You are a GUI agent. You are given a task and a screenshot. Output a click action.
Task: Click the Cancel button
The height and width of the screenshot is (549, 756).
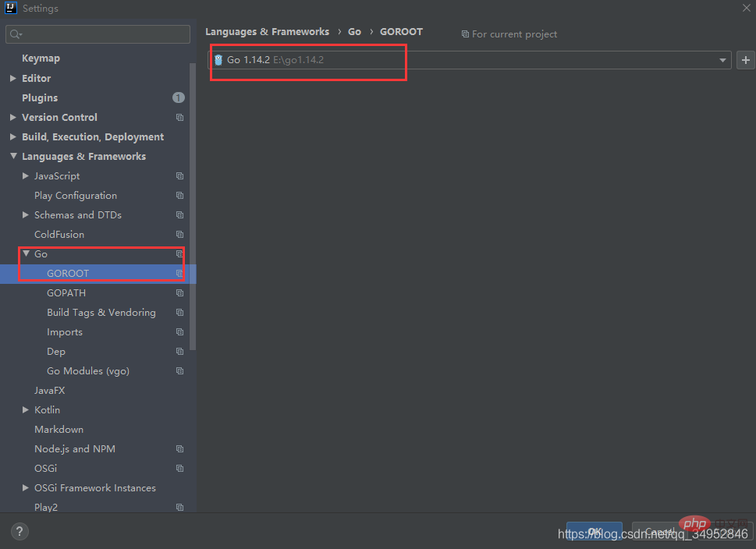pos(658,531)
